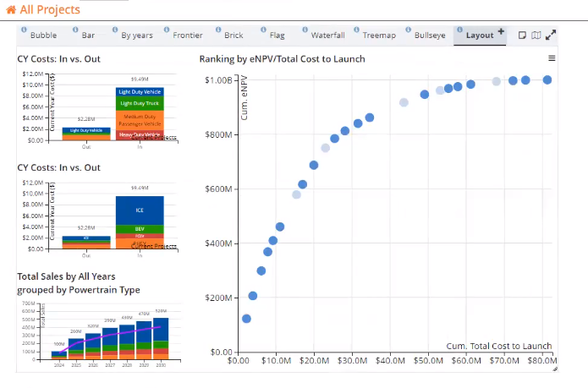Click the $9.49M label in top chart
Screen dimensions: 588x388
(140, 79)
